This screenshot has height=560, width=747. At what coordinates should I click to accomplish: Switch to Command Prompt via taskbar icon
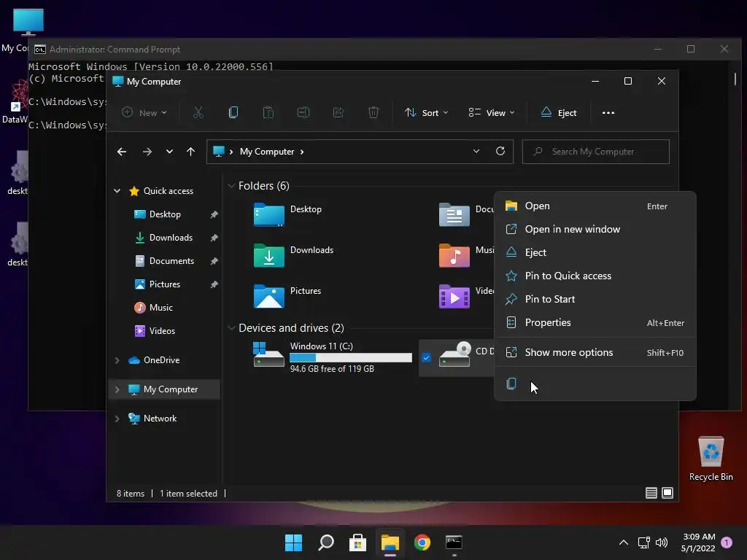454,542
